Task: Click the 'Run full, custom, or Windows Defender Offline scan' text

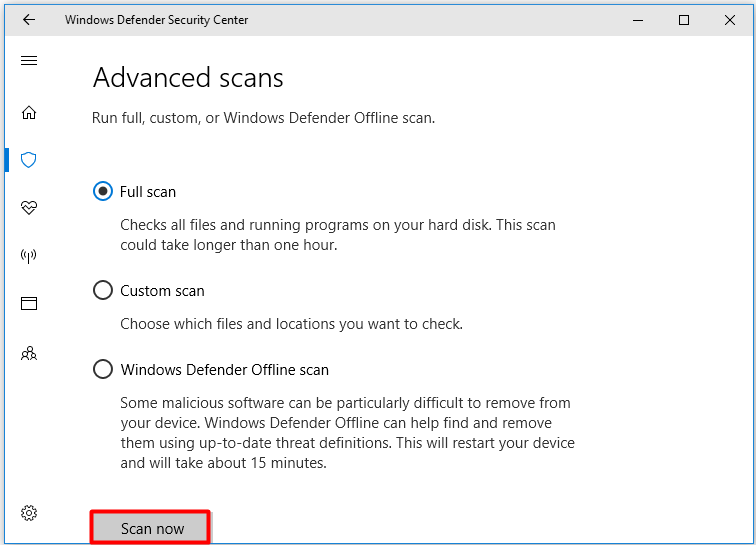Action: coord(263,118)
